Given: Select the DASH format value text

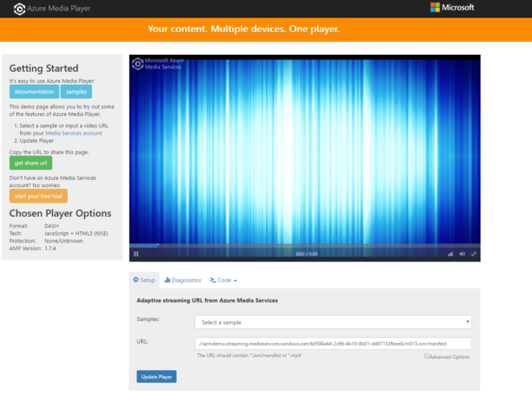Looking at the screenshot, I should (52, 226).
